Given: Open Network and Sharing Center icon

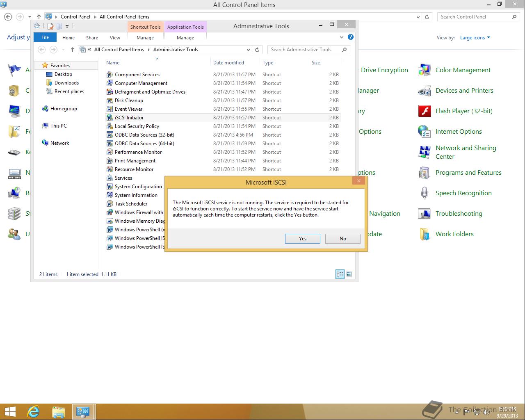Looking at the screenshot, I should click(x=424, y=152).
